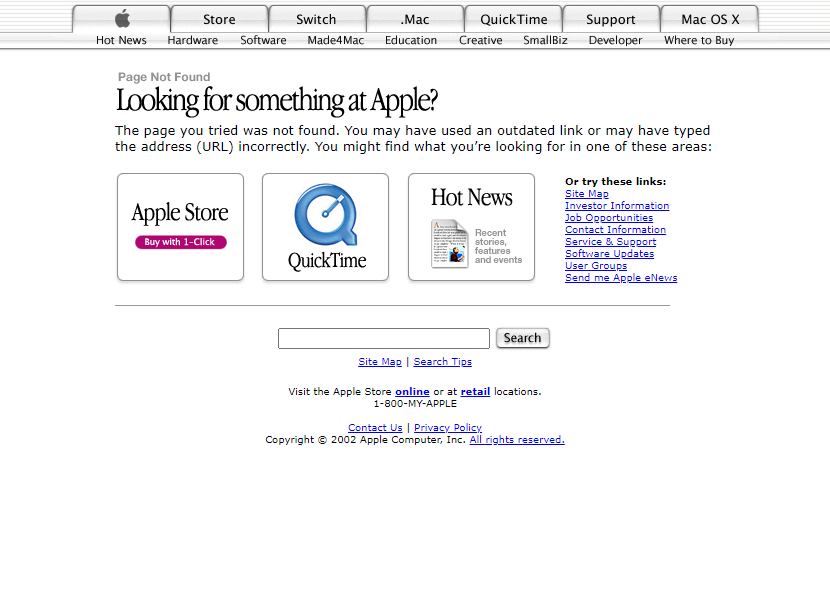This screenshot has height=600, width=830.
Task: Click the Buy with 1-Click badge
Action: [x=181, y=242]
